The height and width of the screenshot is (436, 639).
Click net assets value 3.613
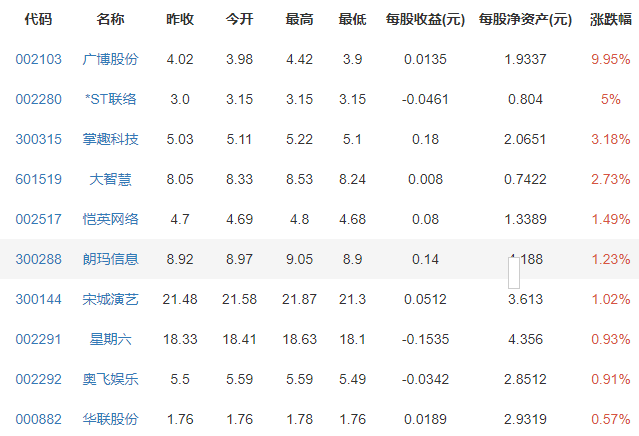click(x=525, y=299)
